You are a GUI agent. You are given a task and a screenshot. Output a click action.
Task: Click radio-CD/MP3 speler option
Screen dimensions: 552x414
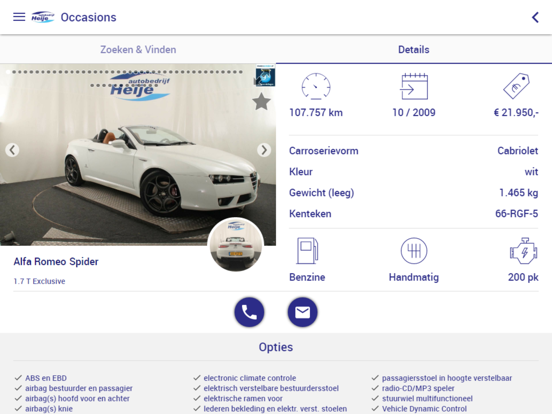point(418,388)
